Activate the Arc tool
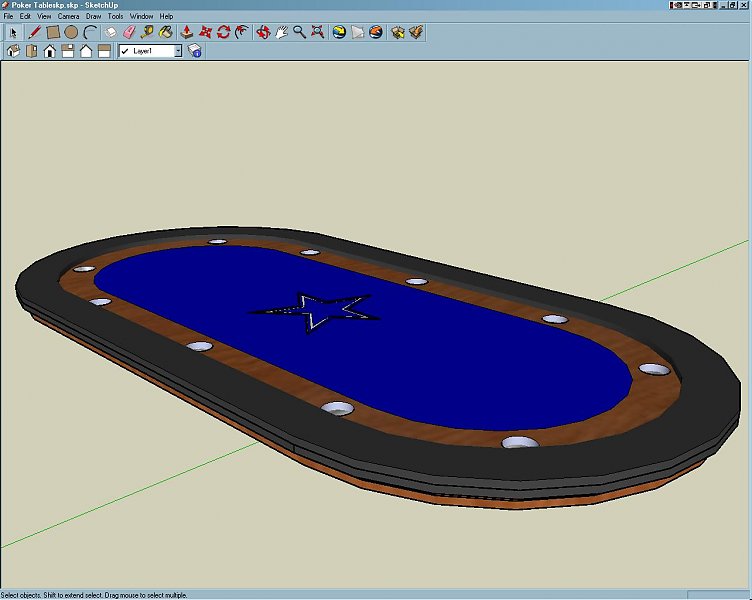Screen dimensions: 752x600 [90, 33]
